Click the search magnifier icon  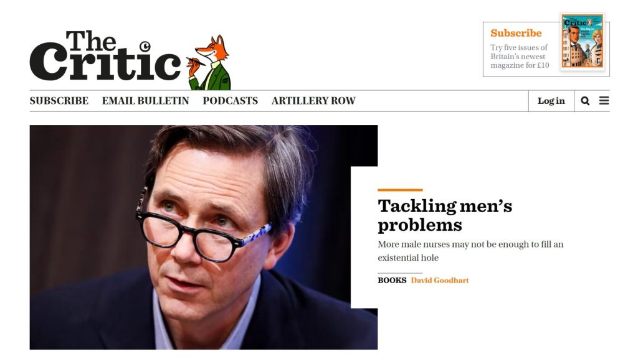coord(585,101)
